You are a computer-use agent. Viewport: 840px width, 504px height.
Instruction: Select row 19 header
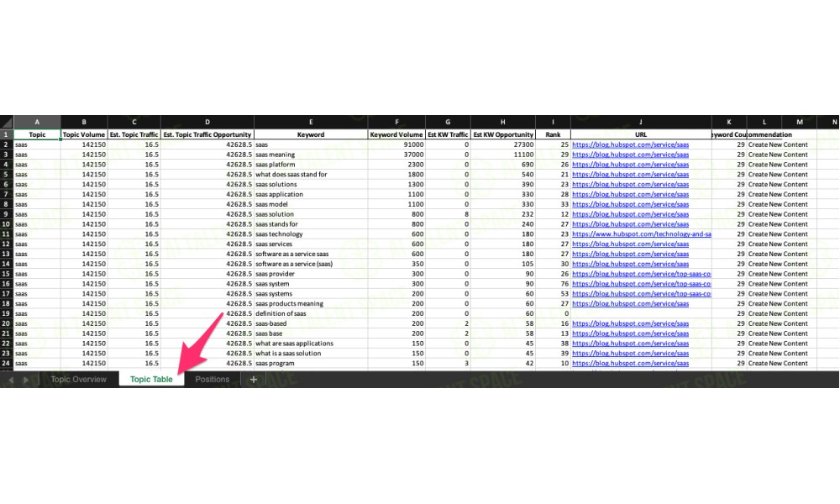click(x=7, y=314)
